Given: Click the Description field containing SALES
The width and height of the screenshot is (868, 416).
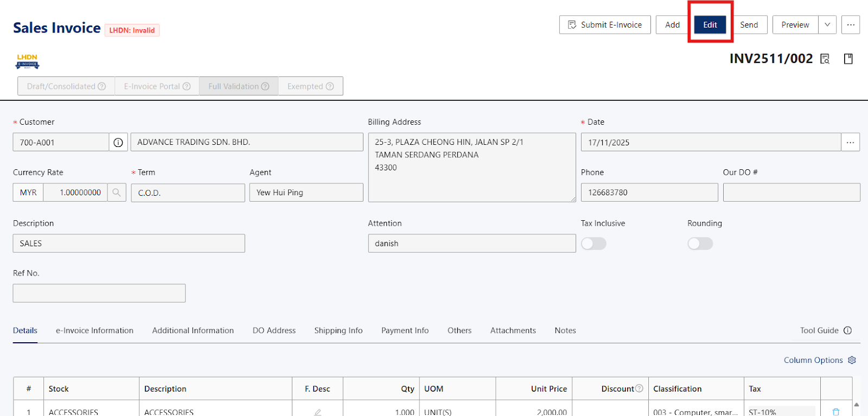Looking at the screenshot, I should point(129,244).
